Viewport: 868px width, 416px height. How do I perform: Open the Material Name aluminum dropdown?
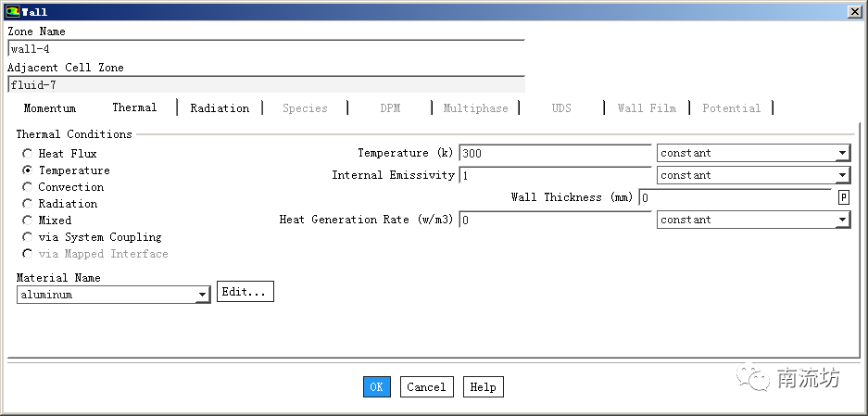[x=113, y=295]
